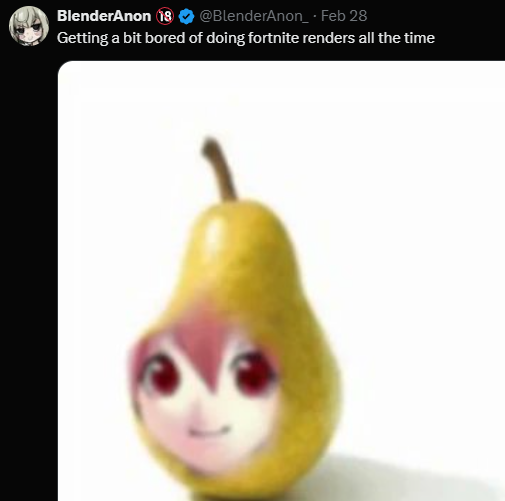Click the smiling mouth on the pear
This screenshot has width=505, height=501.
[x=209, y=431]
